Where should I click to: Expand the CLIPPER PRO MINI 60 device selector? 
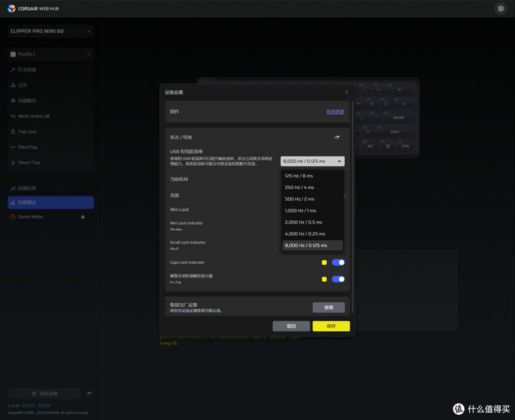point(51,31)
